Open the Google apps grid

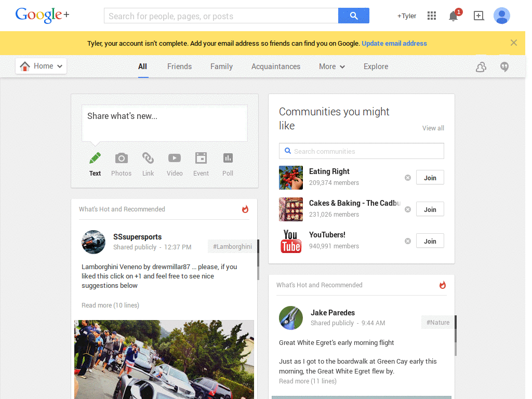tap(432, 16)
